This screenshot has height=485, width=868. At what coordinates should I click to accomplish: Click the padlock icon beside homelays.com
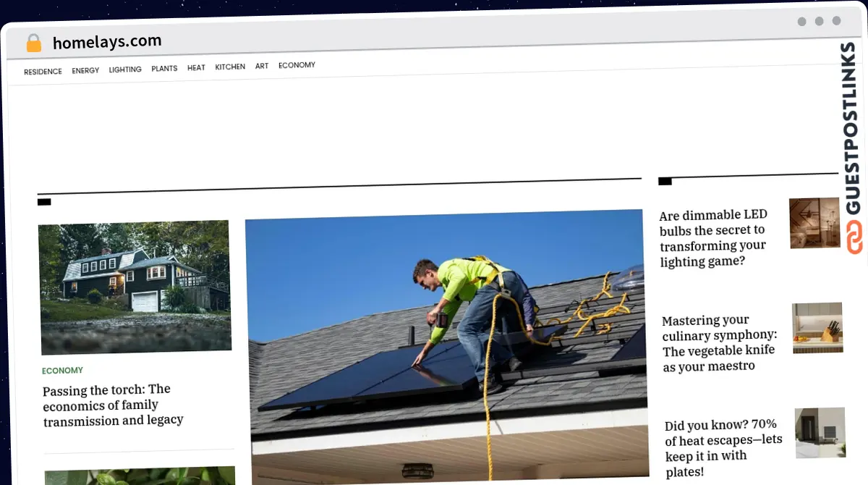pyautogui.click(x=34, y=43)
